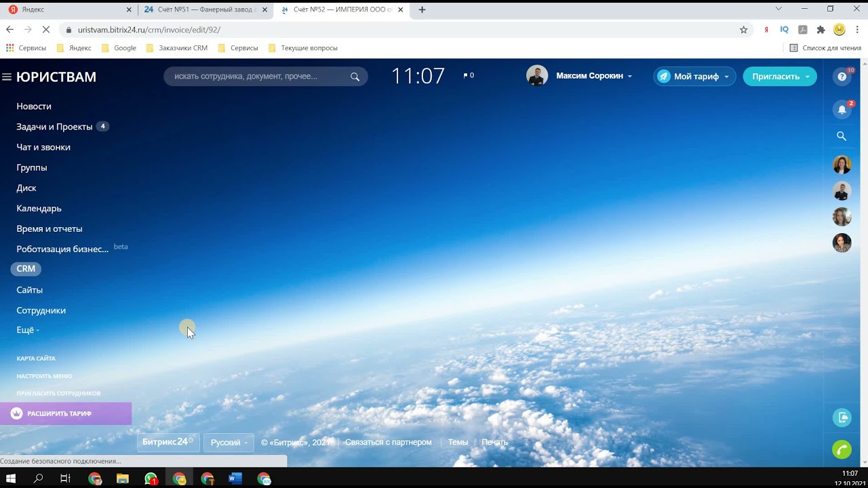The height and width of the screenshot is (488, 868).
Task: Open the hamburger menu next to ЮРИСТВАМ
Action: (x=7, y=77)
